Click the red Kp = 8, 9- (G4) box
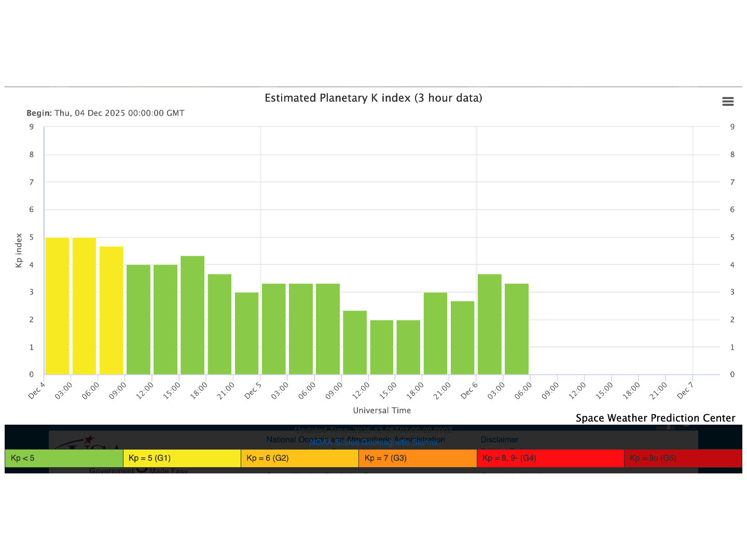Screen dimensions: 747x560 [x=550, y=458]
